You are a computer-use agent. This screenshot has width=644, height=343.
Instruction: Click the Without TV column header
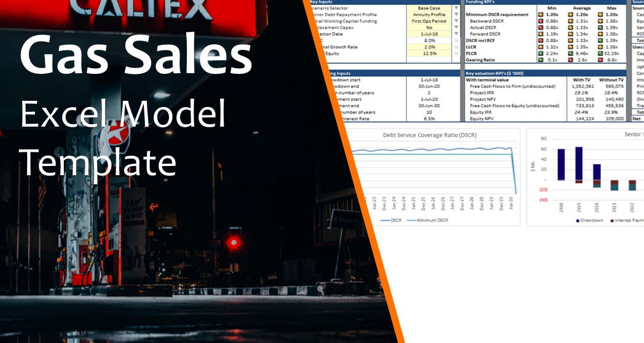611,80
